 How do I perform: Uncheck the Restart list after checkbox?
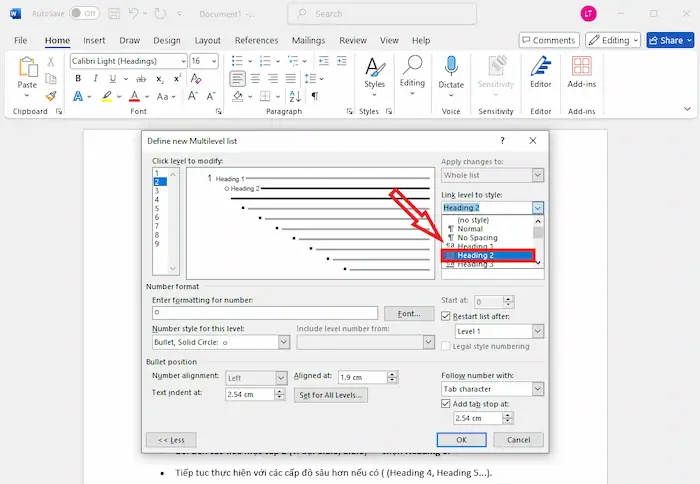[x=447, y=316]
